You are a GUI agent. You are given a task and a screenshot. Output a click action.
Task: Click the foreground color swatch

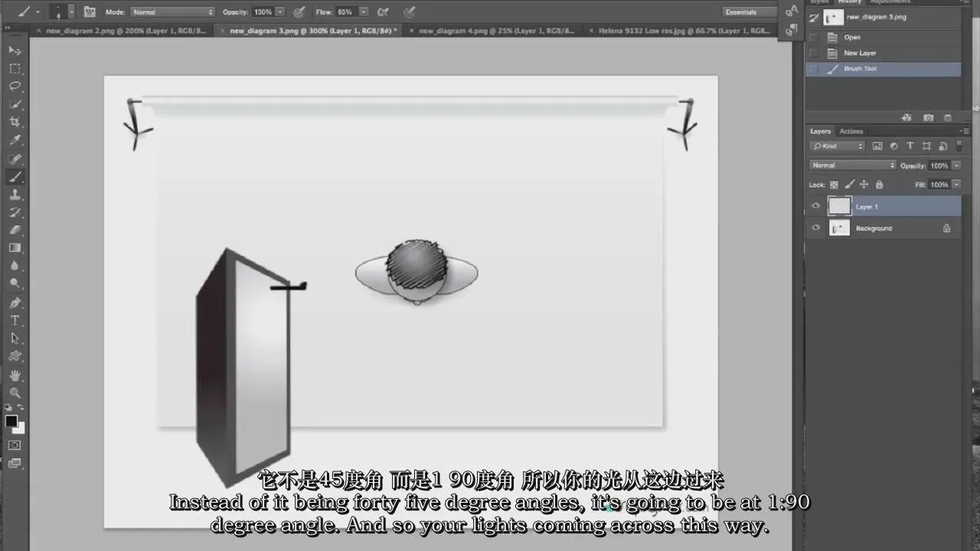[x=11, y=421]
